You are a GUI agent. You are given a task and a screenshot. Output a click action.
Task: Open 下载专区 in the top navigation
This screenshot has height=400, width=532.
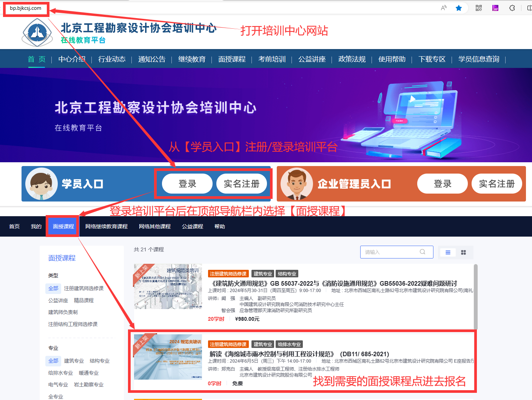[432, 59]
